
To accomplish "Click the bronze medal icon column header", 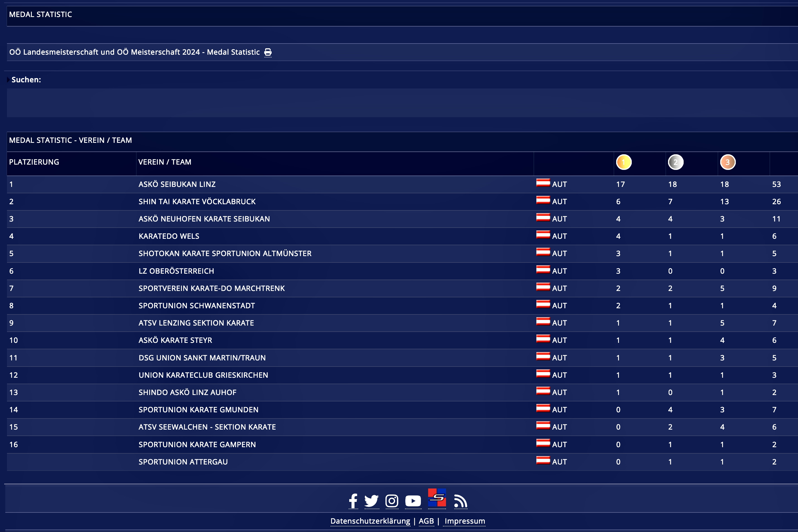I will (x=727, y=162).
